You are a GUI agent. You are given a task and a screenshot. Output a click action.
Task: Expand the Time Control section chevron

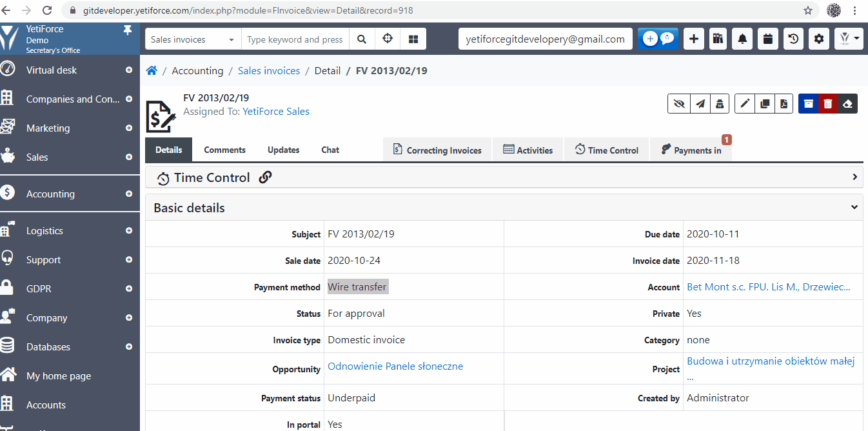(854, 177)
